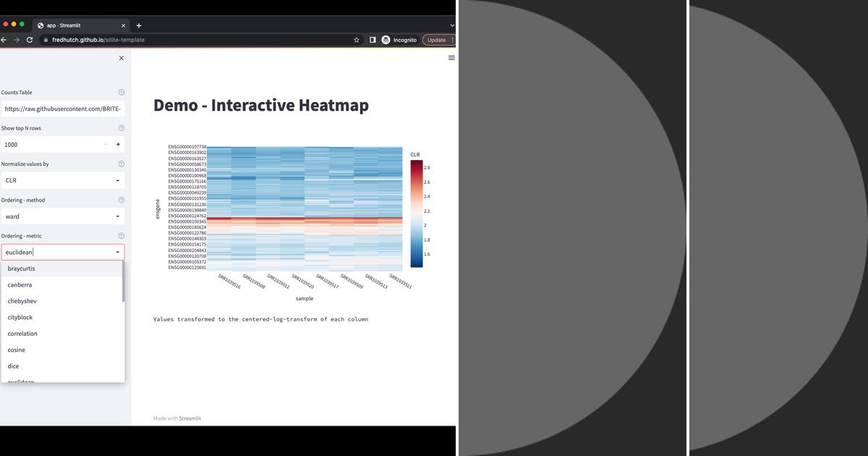Bookmark this page with the star icon

point(357,40)
